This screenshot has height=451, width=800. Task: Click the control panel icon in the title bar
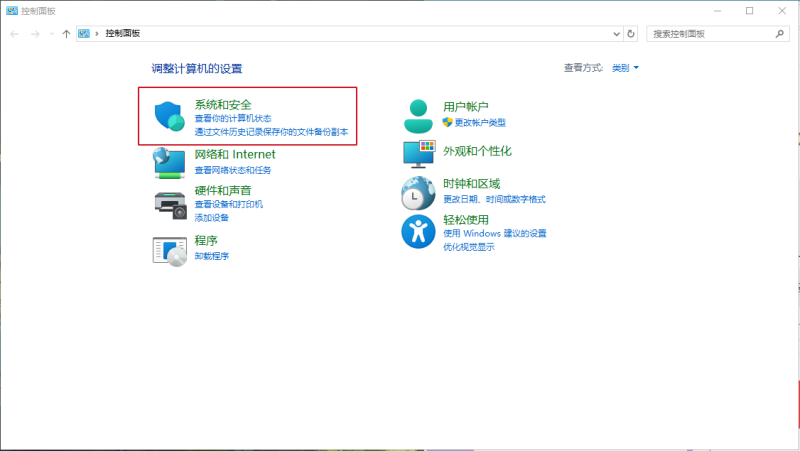tap(12, 11)
